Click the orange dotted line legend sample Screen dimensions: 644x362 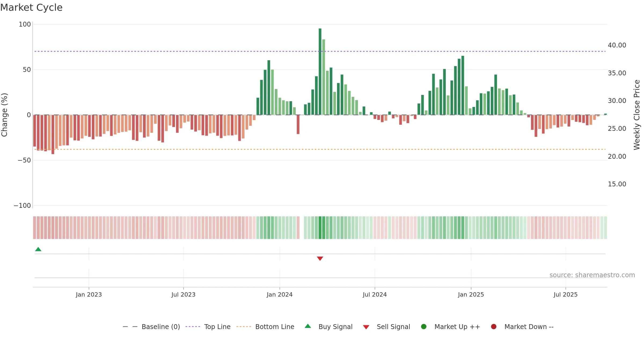[244, 327]
